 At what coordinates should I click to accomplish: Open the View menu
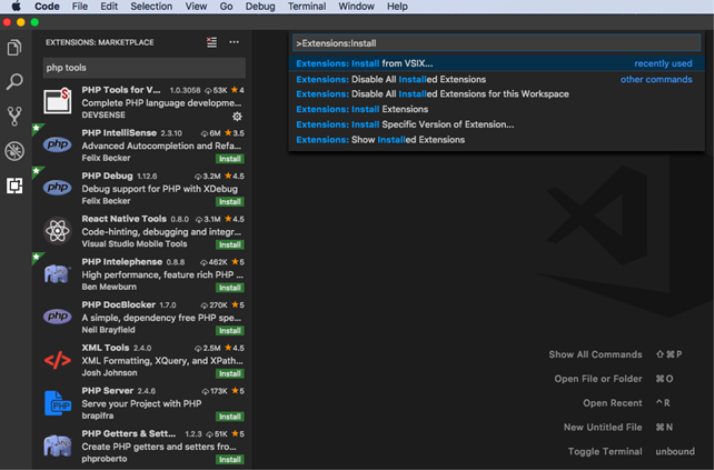pyautogui.click(x=196, y=6)
